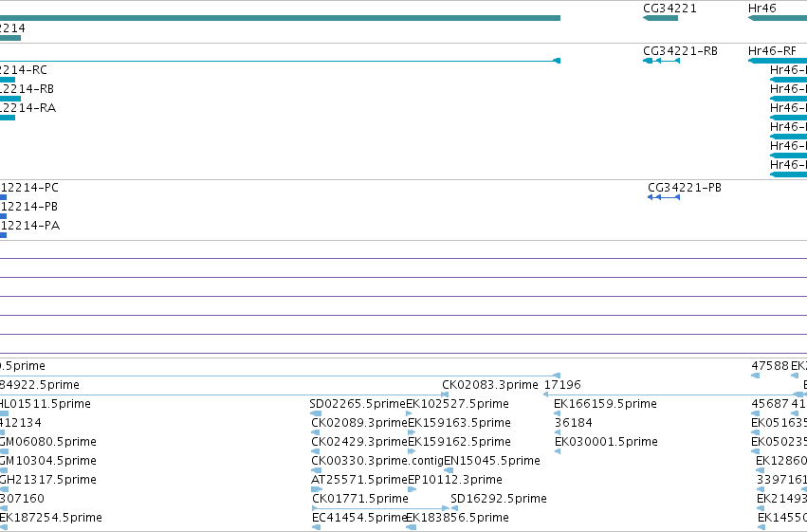Screen dimensions: 807x532
Task: Click the EK159162.5prime EST label
Action: pos(459,442)
